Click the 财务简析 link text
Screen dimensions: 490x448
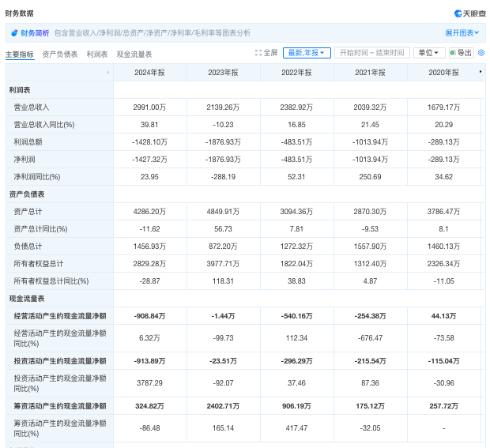[35, 33]
